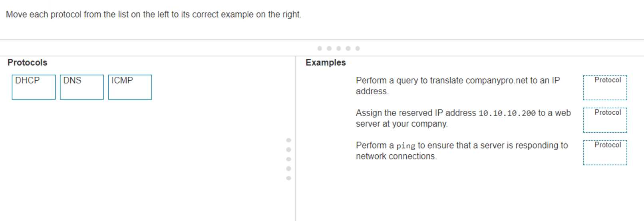
Task: Click the Examples panel heading
Action: tap(326, 62)
